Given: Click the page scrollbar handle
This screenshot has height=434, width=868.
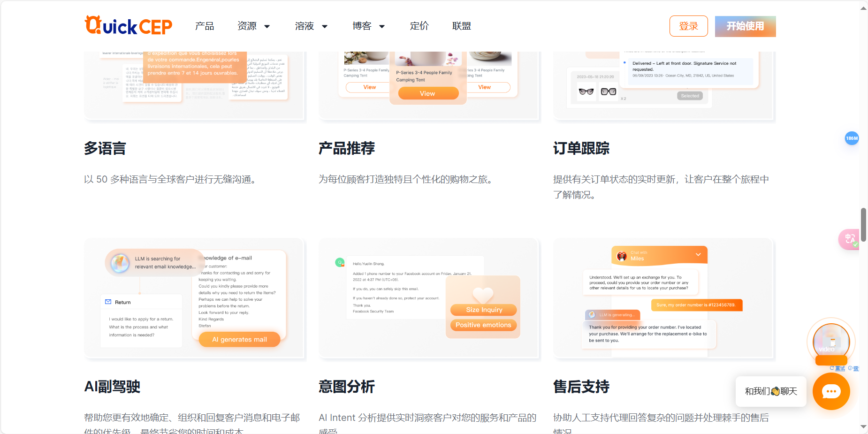Looking at the screenshot, I should pyautogui.click(x=863, y=225).
